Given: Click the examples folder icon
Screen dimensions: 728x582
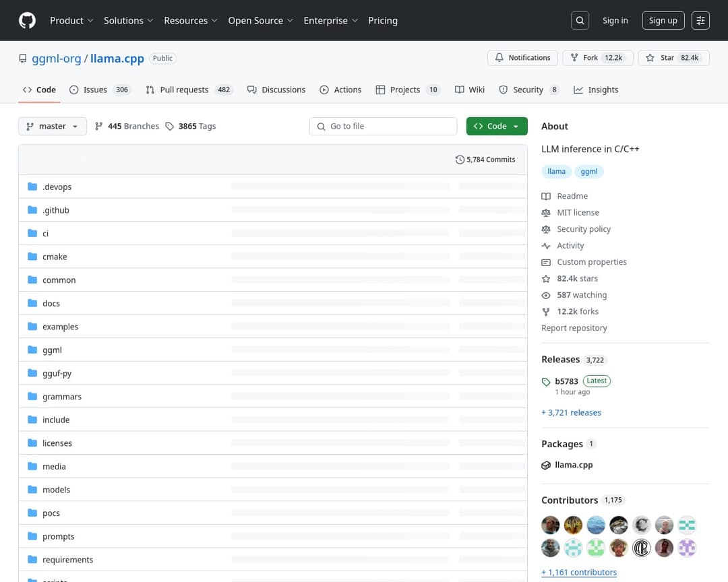Looking at the screenshot, I should 32,326.
